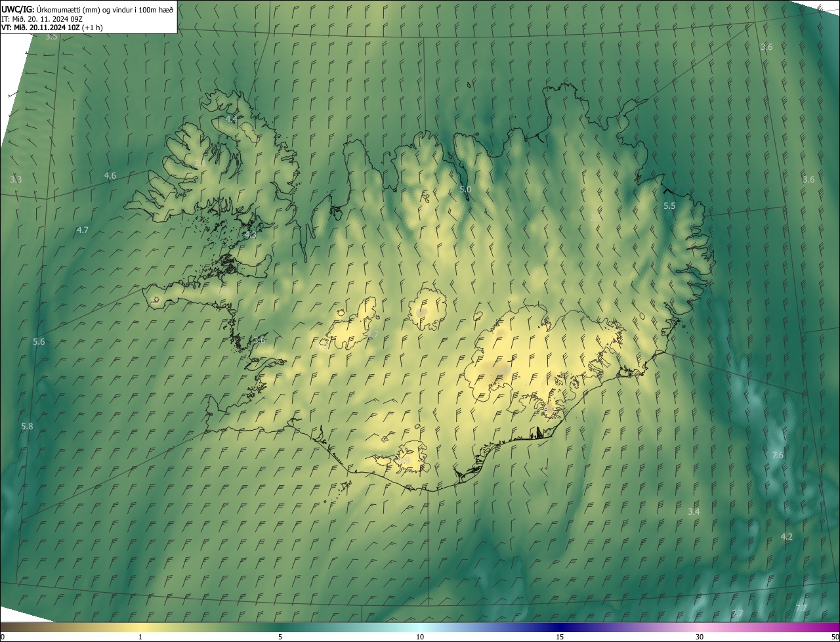The image size is (840, 642).
Task: Click the 1 tick label on the colour scale
Action: [140, 637]
